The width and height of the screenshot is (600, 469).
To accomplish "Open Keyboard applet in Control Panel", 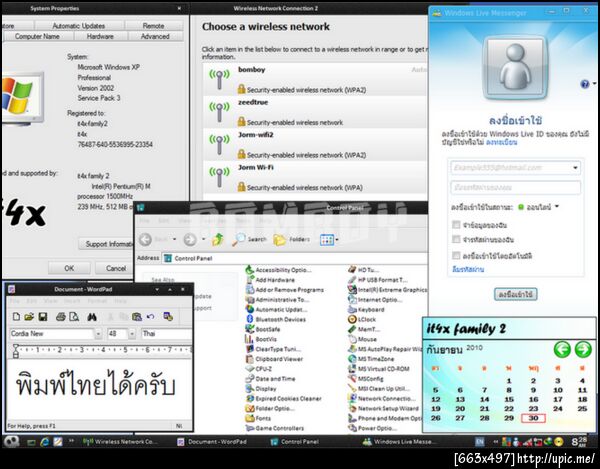I will pos(366,309).
